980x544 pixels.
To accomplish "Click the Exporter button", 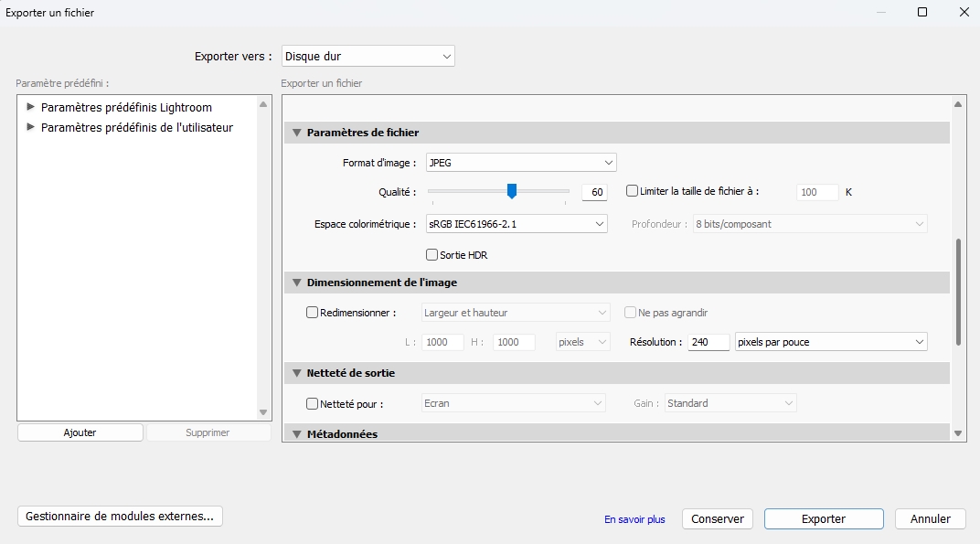I will pos(823,518).
